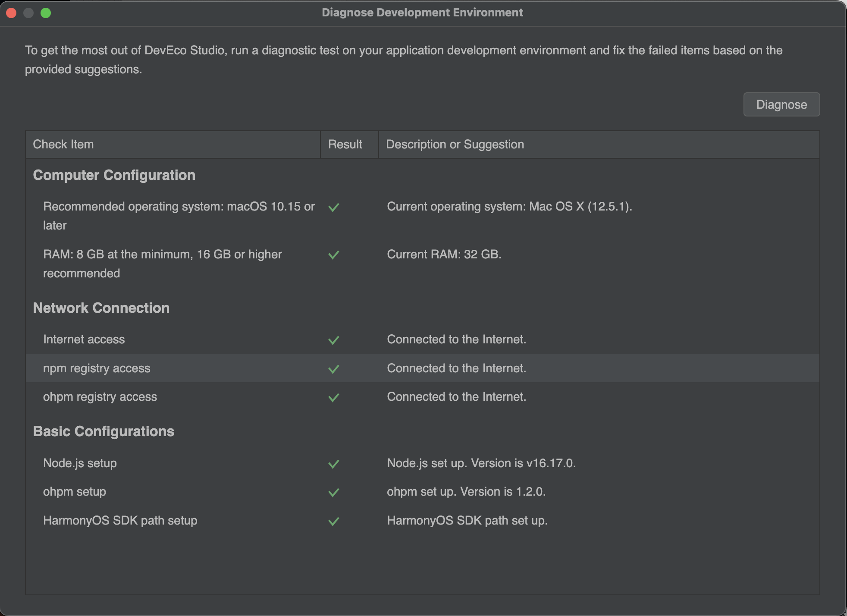Select the npm registry access row
The image size is (847, 616).
tap(97, 368)
